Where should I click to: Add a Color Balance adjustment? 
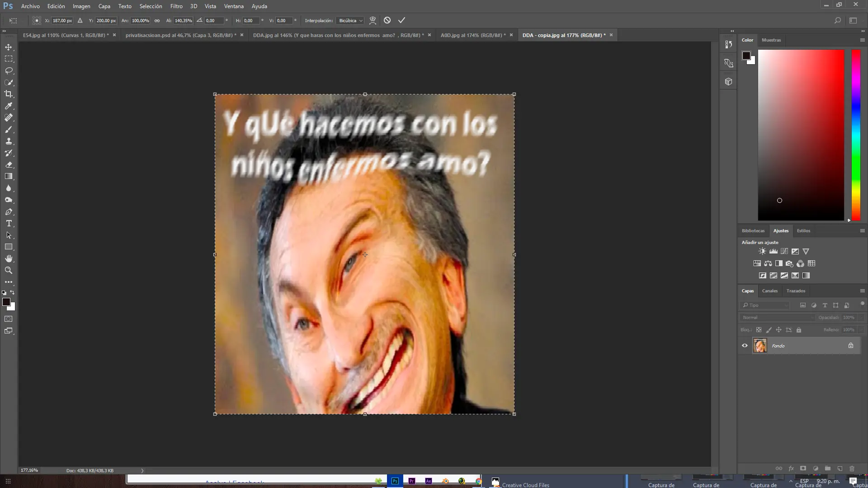click(768, 263)
